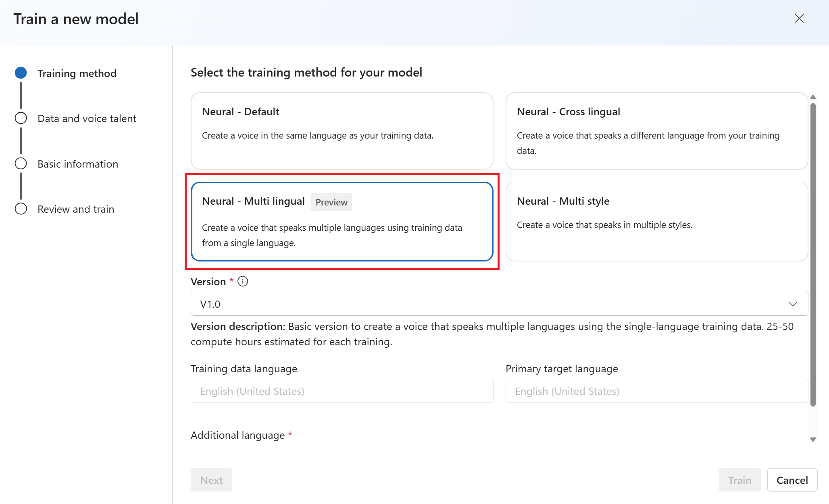The width and height of the screenshot is (829, 504).
Task: Click the Data and voice talent step circle
Action: coord(21,118)
